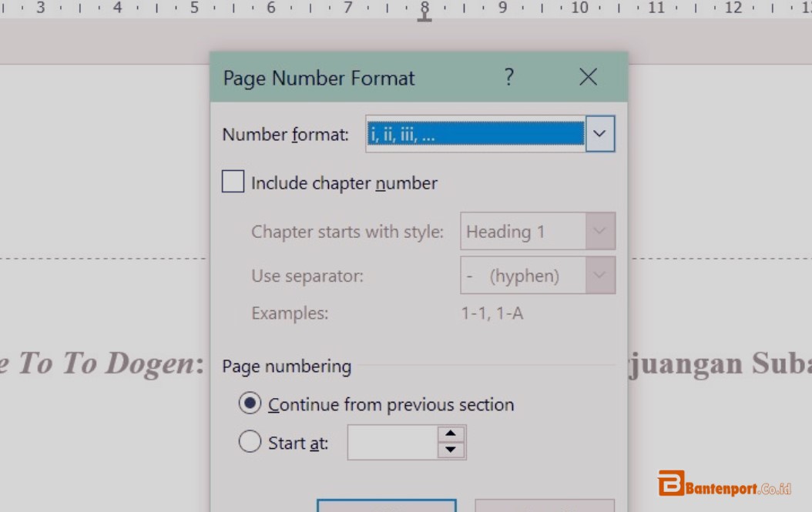Screen dimensions: 812x512
Task: Enable Include chapter number
Action: 232,182
